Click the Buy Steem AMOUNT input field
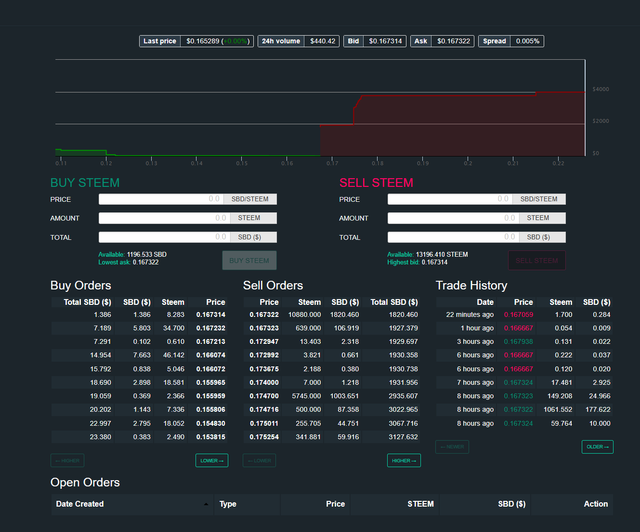This screenshot has height=532, width=640. pos(164,218)
